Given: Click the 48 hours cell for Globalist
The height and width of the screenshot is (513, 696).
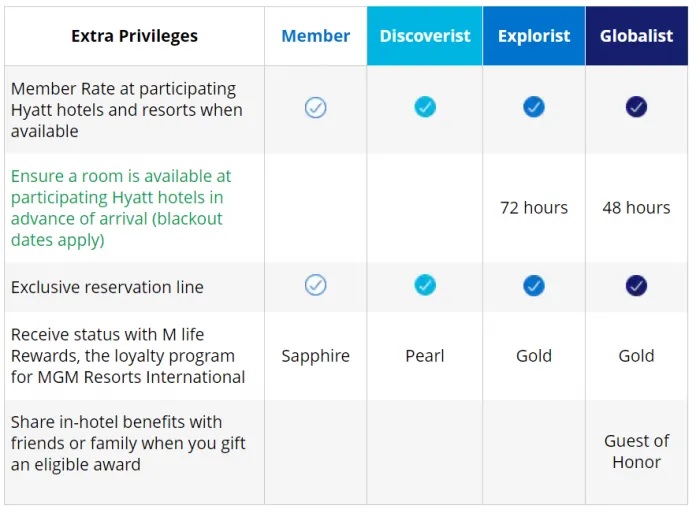Looking at the screenshot, I should [637, 208].
